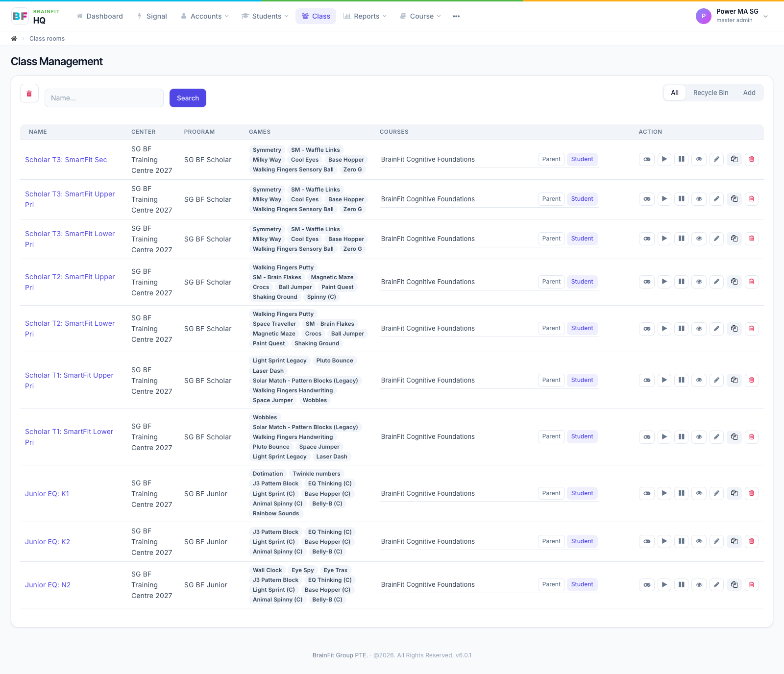Screen dimensions: 784x674
Task: Pause class Scholar T3: SmartFit Lower Pri
Action: coord(682,239)
